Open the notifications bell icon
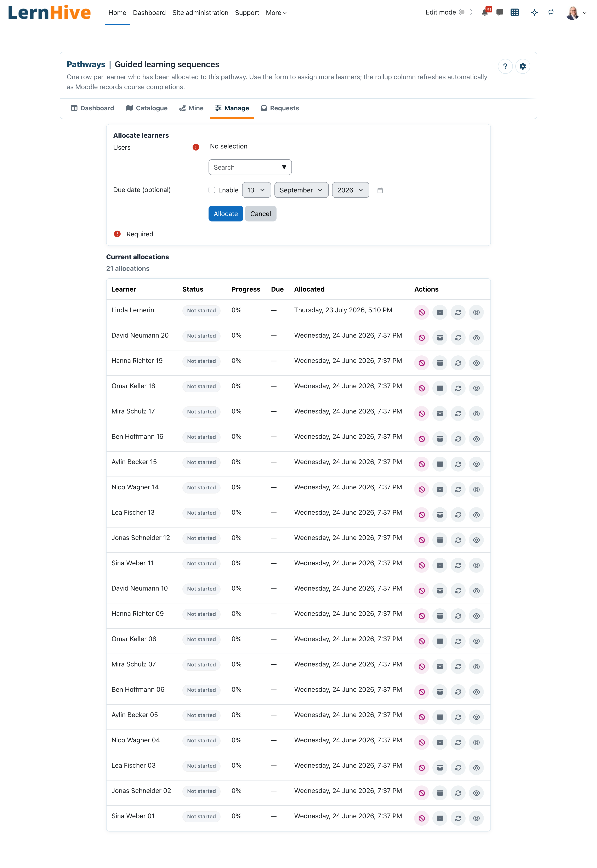 click(x=485, y=12)
